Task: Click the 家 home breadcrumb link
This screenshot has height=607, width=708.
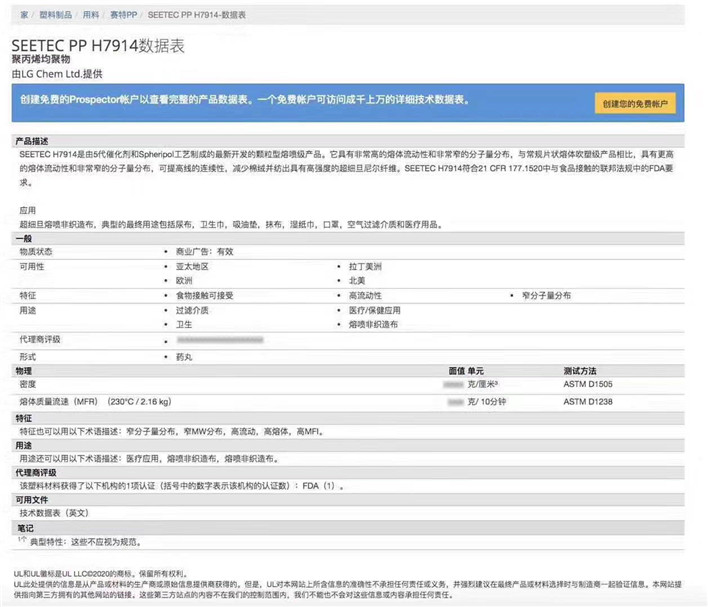Action: click(23, 17)
